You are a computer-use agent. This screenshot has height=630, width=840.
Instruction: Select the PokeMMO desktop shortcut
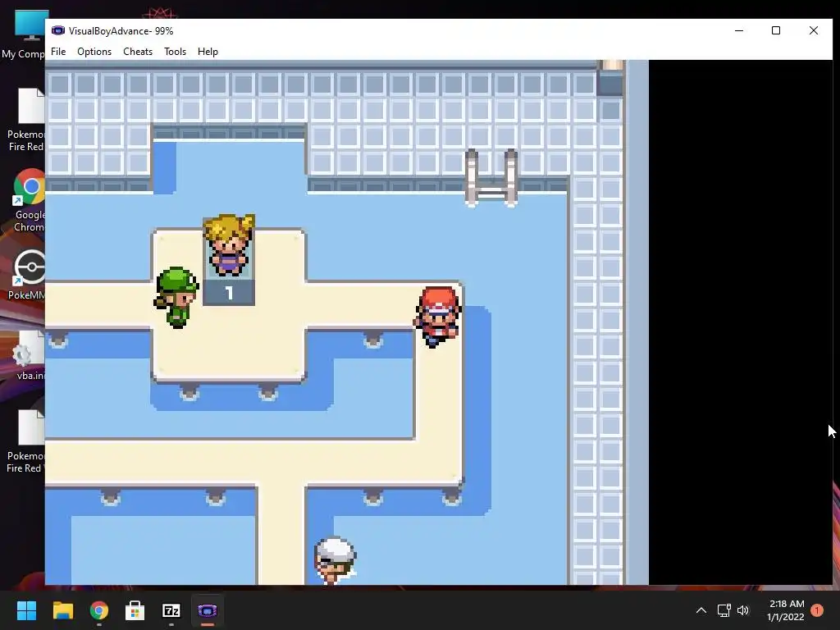click(27, 275)
